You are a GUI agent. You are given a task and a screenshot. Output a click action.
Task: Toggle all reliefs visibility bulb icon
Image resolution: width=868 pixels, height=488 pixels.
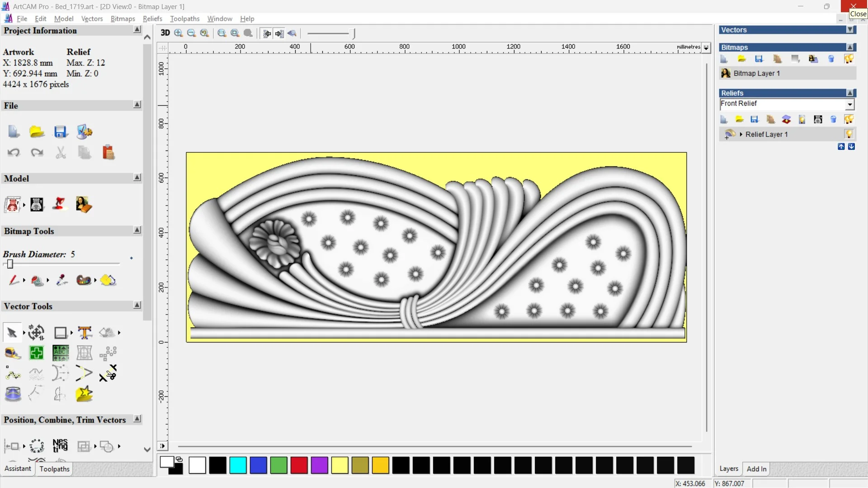(849, 119)
